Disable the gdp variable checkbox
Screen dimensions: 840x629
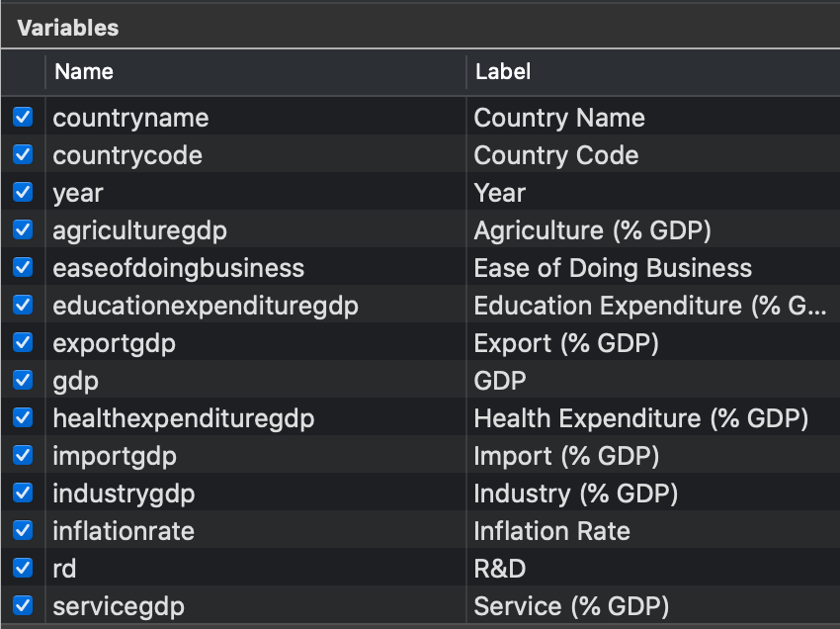pyautogui.click(x=22, y=380)
